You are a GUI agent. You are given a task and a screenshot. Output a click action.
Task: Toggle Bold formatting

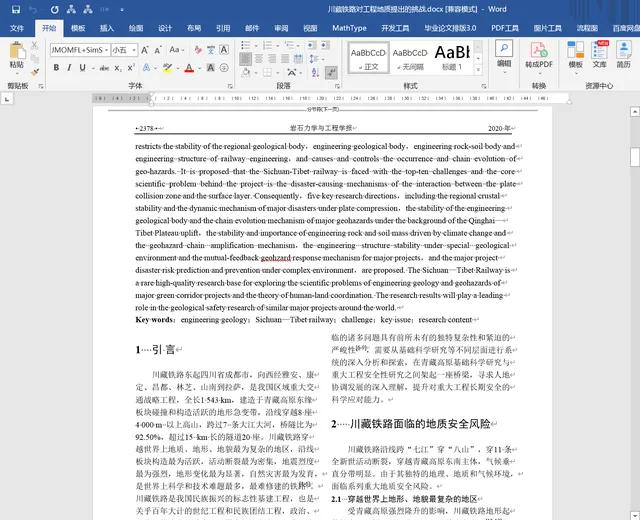pos(56,68)
